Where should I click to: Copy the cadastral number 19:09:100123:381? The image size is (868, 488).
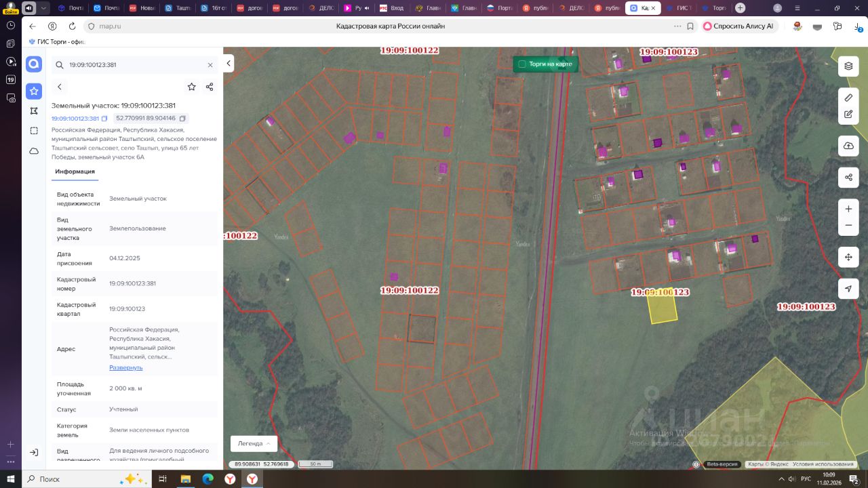click(104, 119)
